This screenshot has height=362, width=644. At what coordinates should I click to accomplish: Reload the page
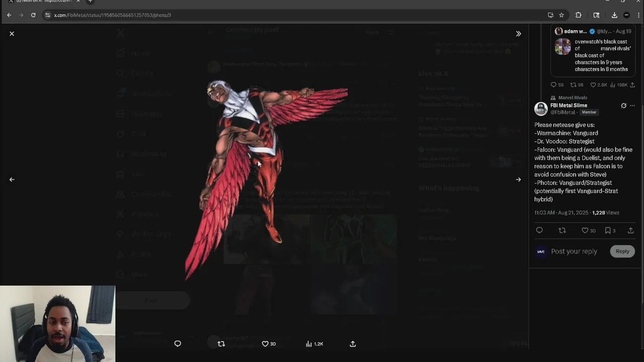pyautogui.click(x=33, y=15)
